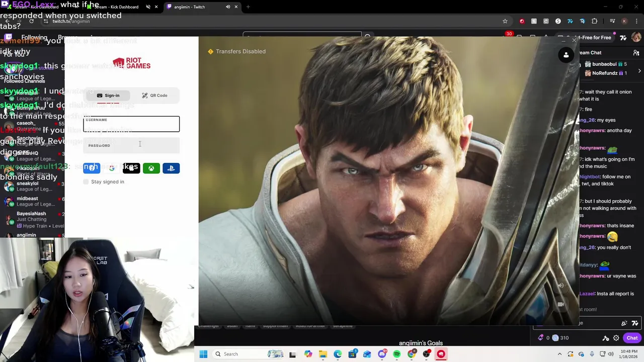This screenshot has height=362, width=644.
Task: Click the Twitch notifications badge showing 30
Action: (509, 34)
